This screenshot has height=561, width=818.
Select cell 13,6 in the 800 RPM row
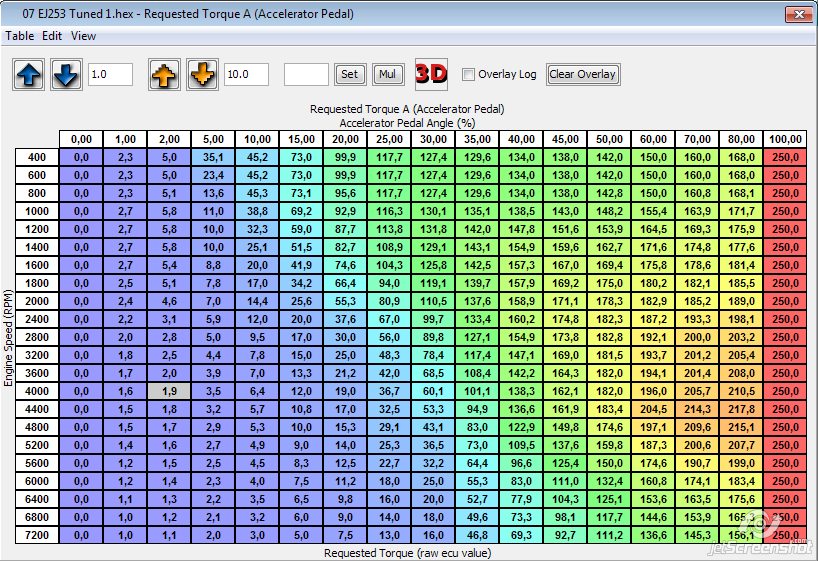[213, 193]
